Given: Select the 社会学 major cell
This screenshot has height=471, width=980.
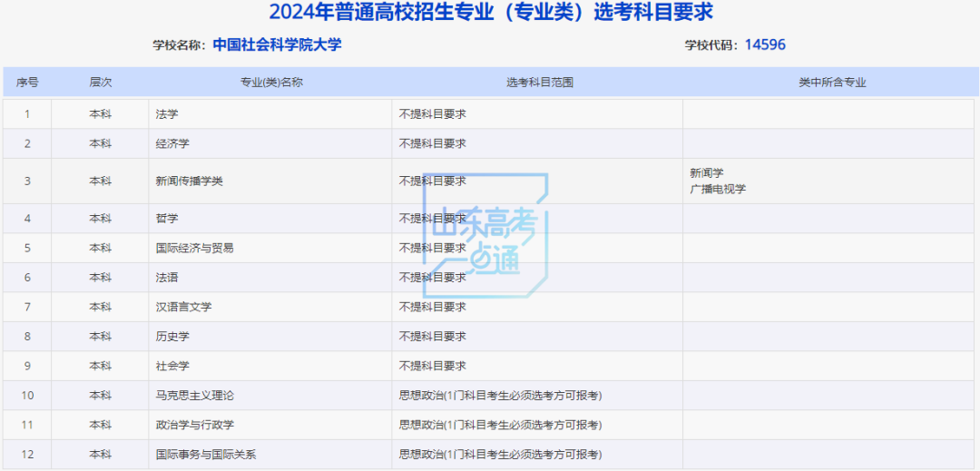Looking at the screenshot, I should click(x=270, y=366).
